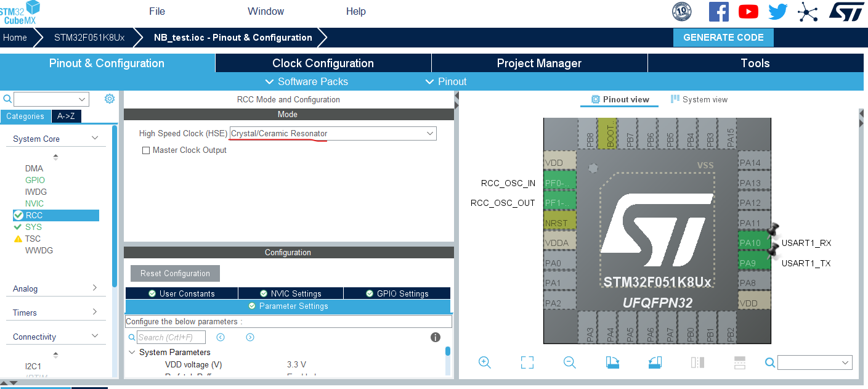Click the pin search magnifier icon
Image resolution: width=868 pixels, height=389 pixels.
[769, 362]
